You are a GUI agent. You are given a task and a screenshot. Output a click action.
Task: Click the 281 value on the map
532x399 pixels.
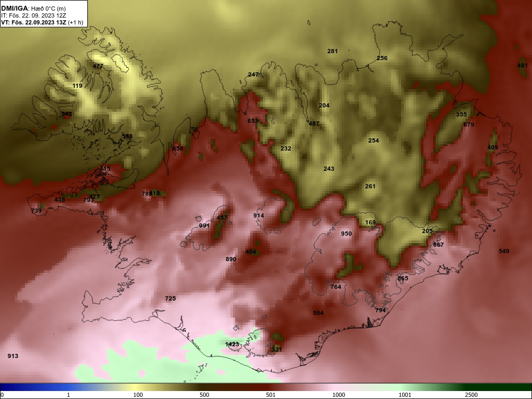pos(332,51)
